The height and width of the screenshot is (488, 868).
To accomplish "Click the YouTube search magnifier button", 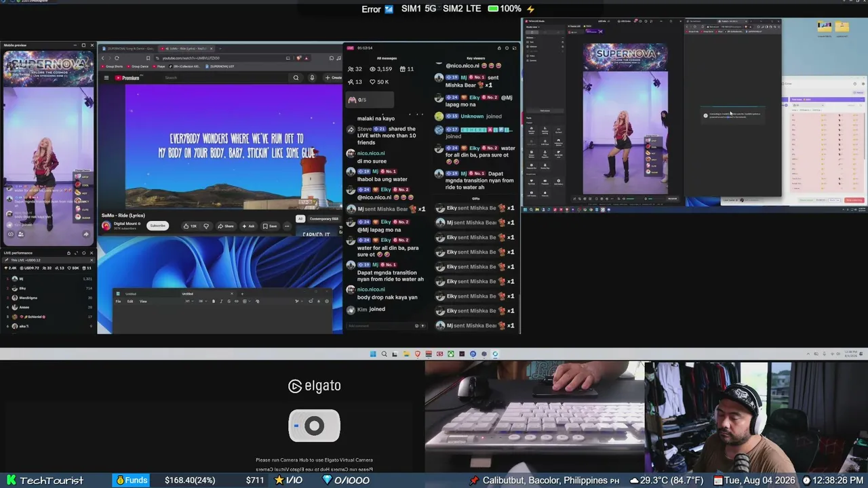I will 296,78.
